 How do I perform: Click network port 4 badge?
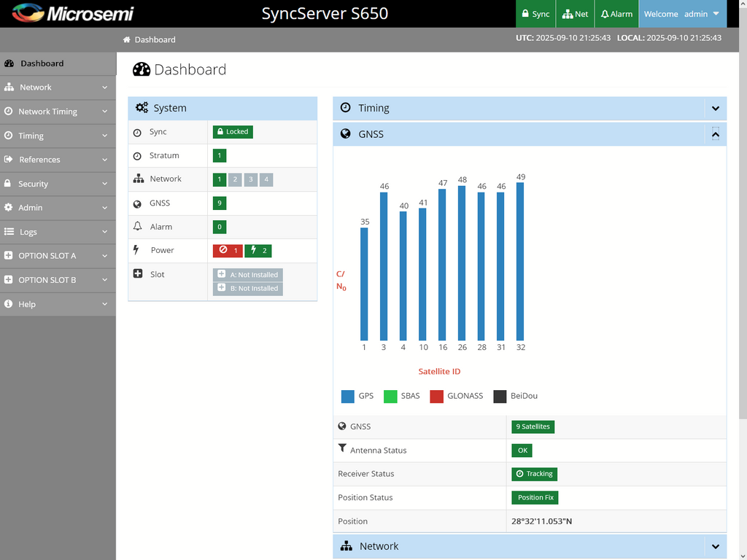pyautogui.click(x=266, y=179)
